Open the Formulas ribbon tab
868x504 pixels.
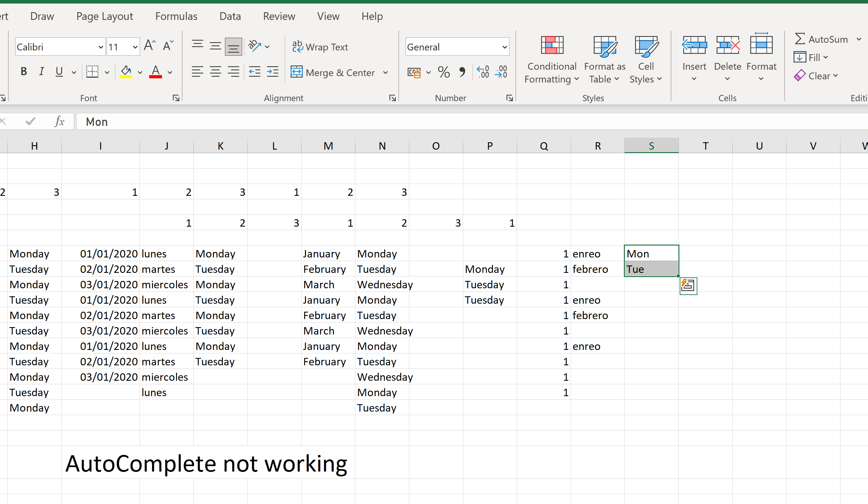pyautogui.click(x=176, y=16)
